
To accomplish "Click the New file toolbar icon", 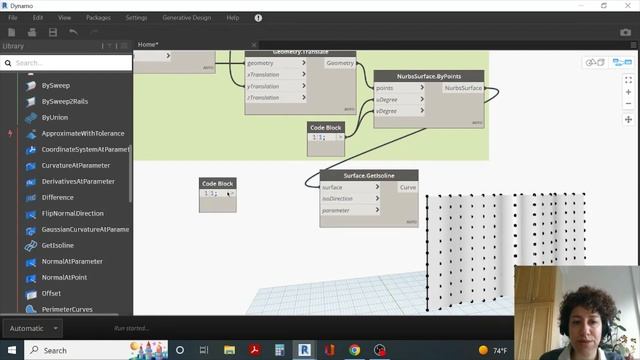I will pos(11,32).
